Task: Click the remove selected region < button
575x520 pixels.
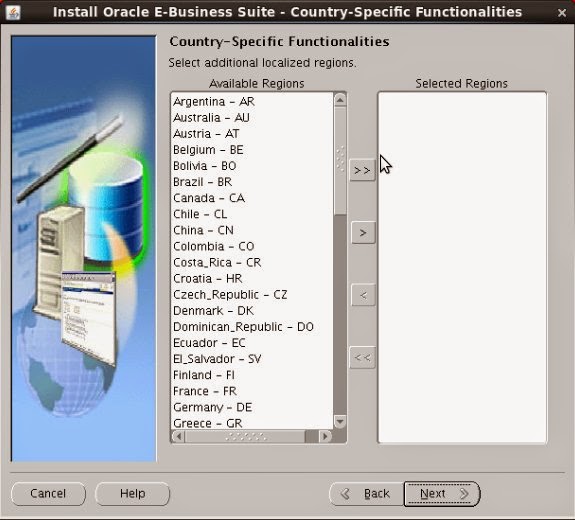Action: tap(363, 295)
